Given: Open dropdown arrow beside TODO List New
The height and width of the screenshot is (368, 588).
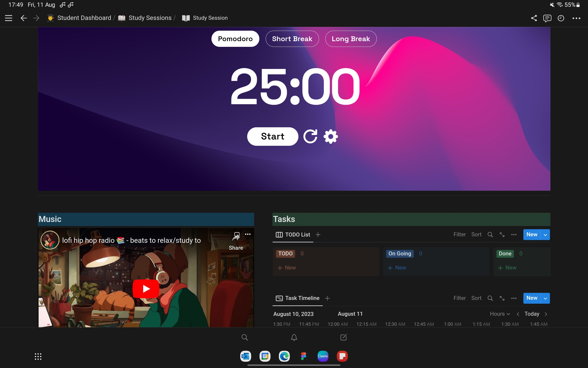Looking at the screenshot, I should pyautogui.click(x=545, y=235).
